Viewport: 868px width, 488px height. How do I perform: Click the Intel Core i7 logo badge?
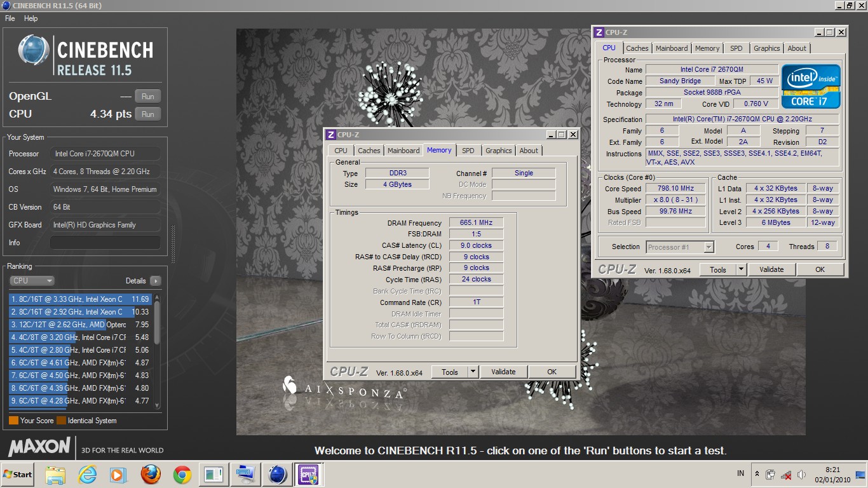[x=811, y=86]
